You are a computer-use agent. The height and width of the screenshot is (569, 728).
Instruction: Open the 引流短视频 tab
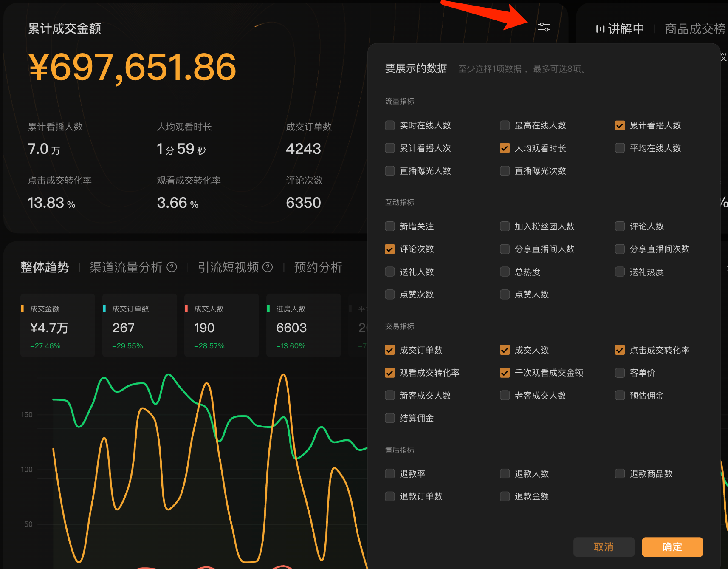coord(229,267)
